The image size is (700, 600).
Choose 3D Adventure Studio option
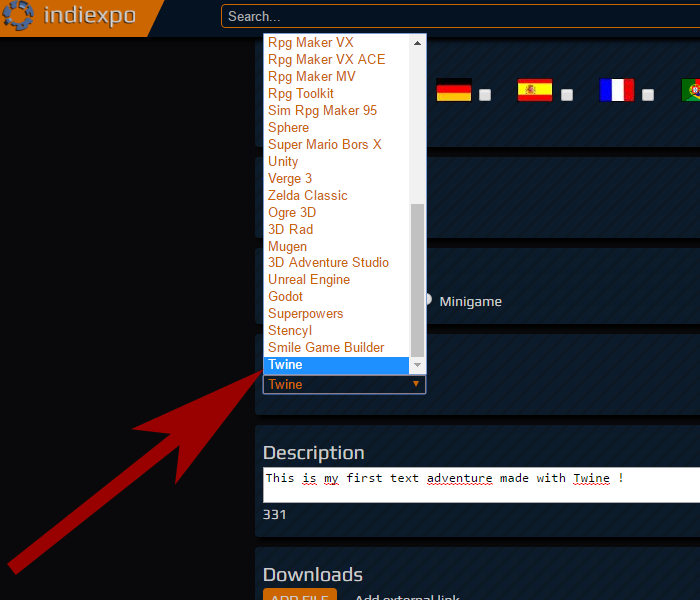coord(336,262)
